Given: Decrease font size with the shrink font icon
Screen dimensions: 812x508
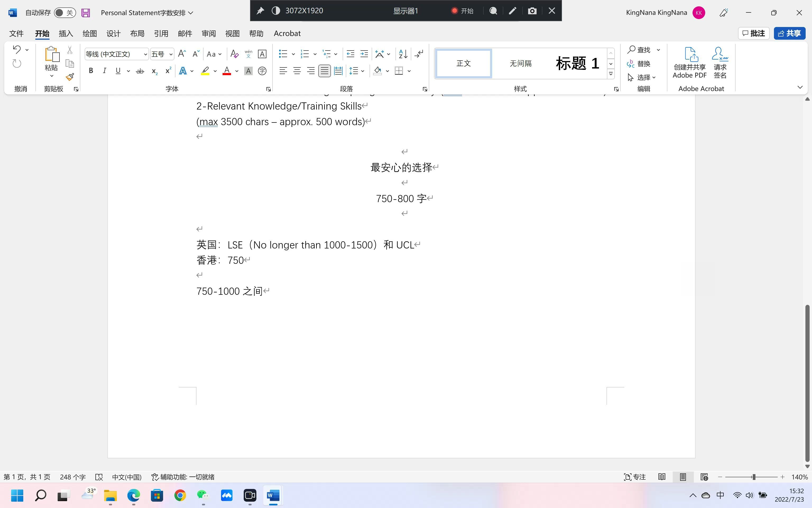Looking at the screenshot, I should pos(196,54).
